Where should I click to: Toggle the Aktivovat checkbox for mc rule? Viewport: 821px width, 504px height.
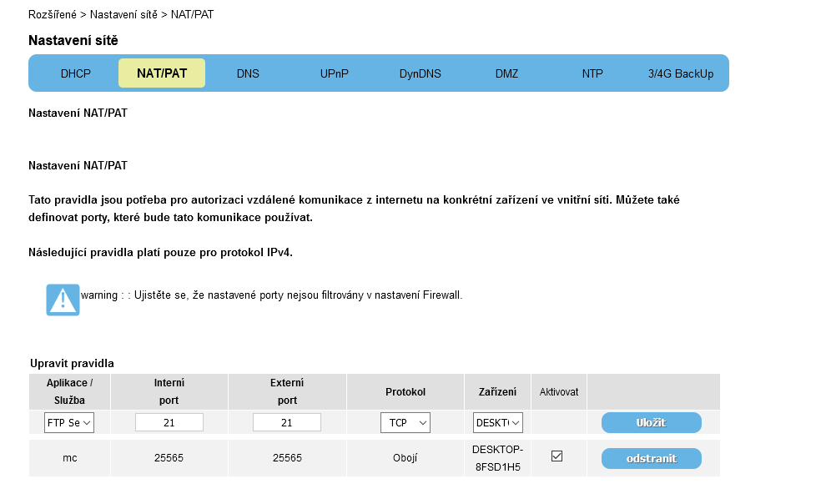point(557,456)
